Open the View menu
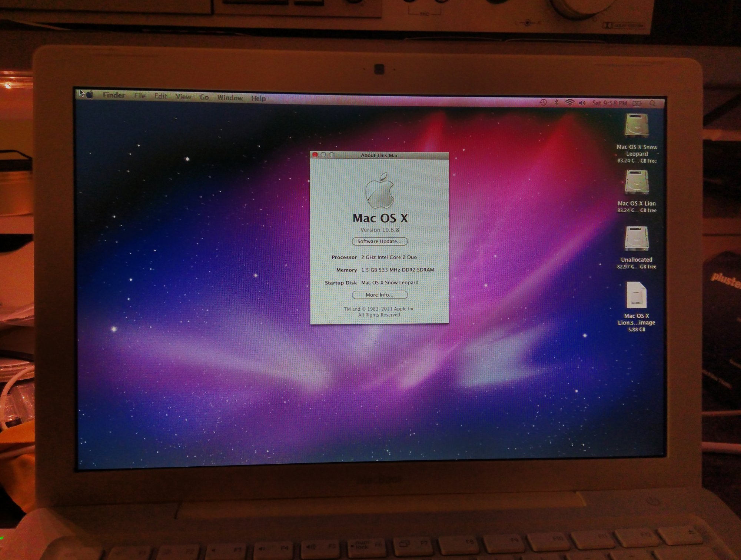Screen dimensions: 741x560 point(183,97)
